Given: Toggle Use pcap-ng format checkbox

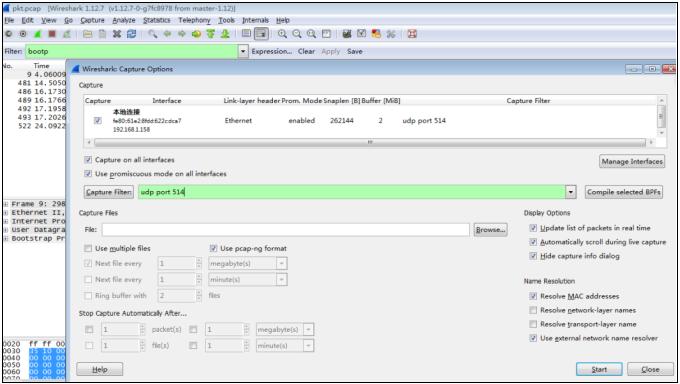Looking at the screenshot, I should [213, 249].
